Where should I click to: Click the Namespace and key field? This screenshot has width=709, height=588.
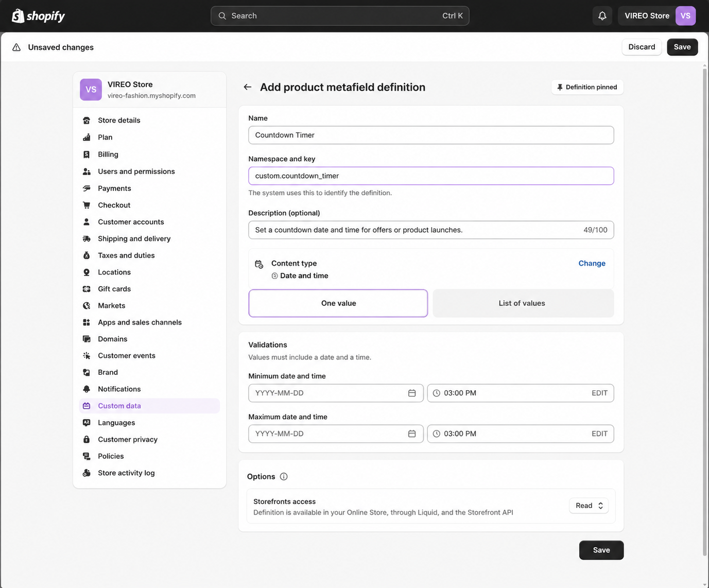point(431,176)
